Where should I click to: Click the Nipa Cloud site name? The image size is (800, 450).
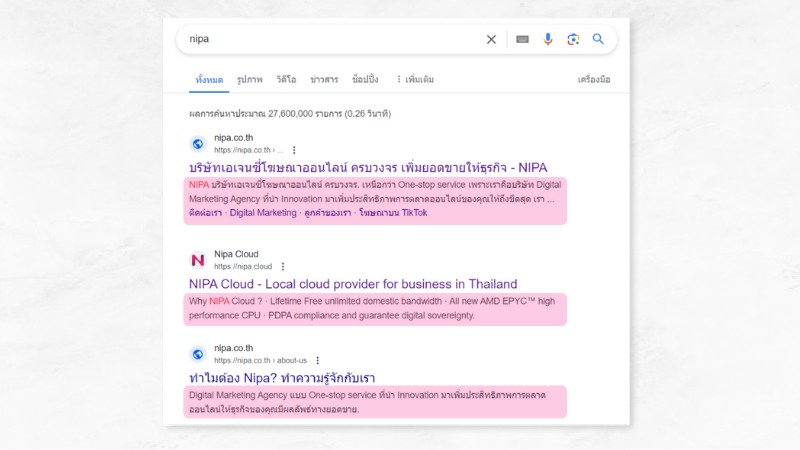[x=236, y=254]
